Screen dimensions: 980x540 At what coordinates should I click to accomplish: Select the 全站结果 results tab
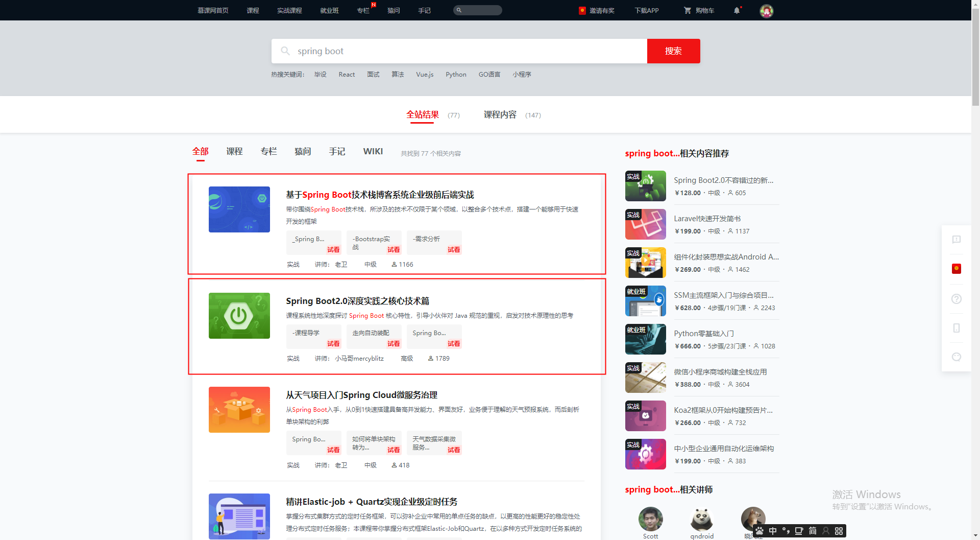click(423, 115)
